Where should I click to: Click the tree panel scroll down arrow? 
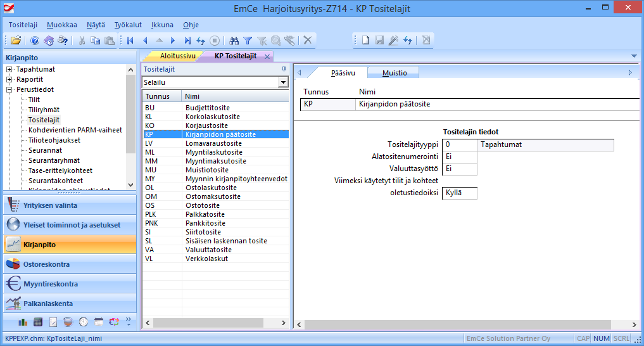pyautogui.click(x=131, y=185)
